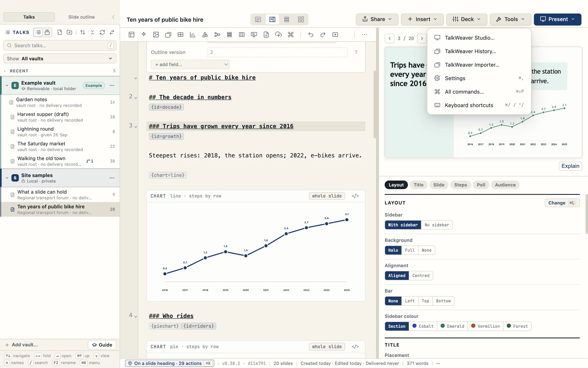Choose Settings in the Tools menu
This screenshot has height=368, width=588.
pyautogui.click(x=479, y=78)
